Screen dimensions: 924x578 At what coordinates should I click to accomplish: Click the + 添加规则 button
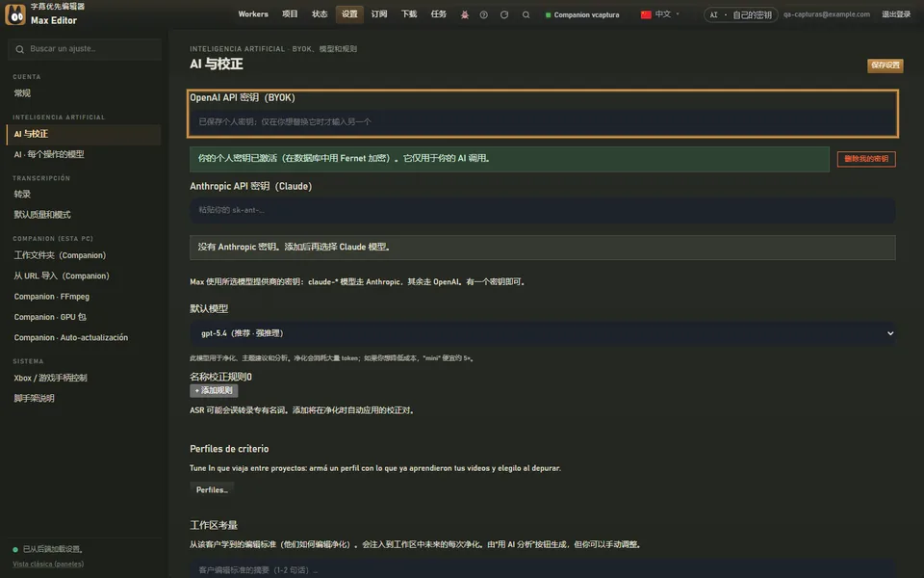pos(214,390)
